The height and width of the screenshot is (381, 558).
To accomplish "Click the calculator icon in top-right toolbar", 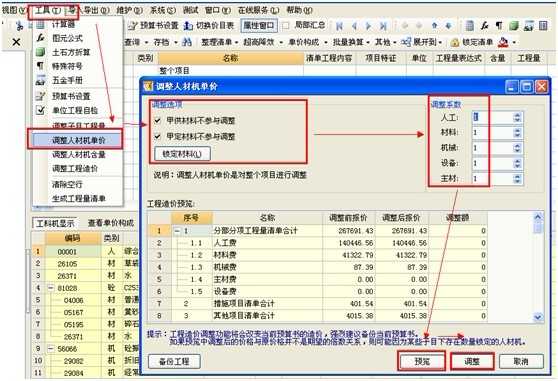I will point(470,26).
